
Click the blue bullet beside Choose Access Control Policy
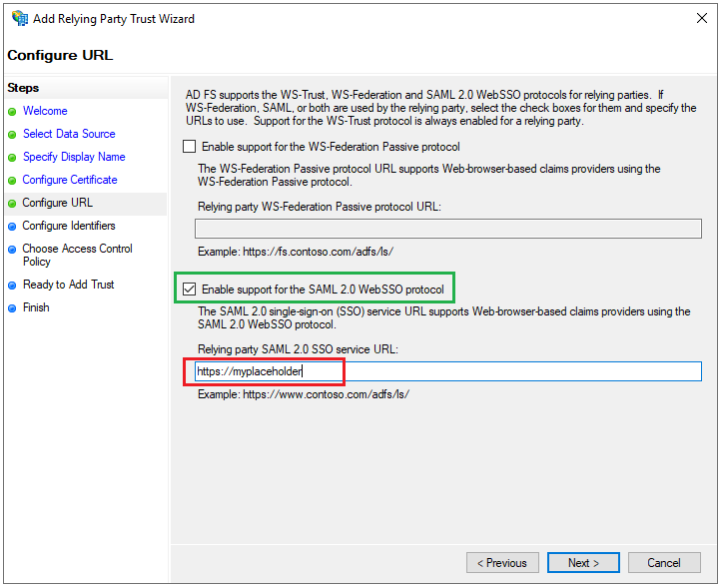pyautogui.click(x=12, y=250)
